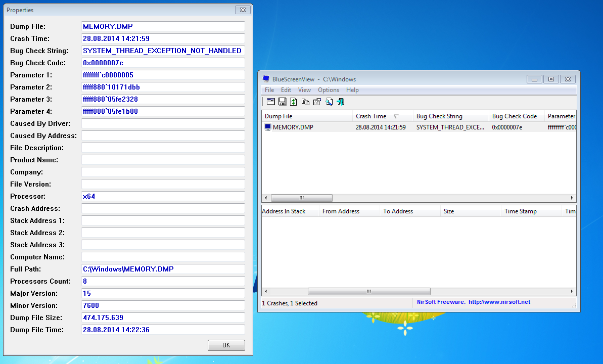Open the Edit menu
This screenshot has width=603, height=364.
point(286,90)
